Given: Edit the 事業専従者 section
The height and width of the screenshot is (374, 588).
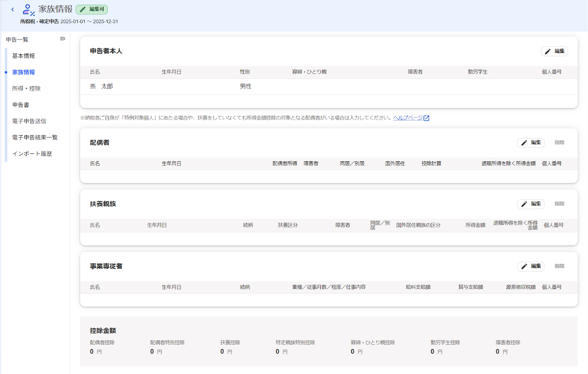Looking at the screenshot, I should pos(531,266).
